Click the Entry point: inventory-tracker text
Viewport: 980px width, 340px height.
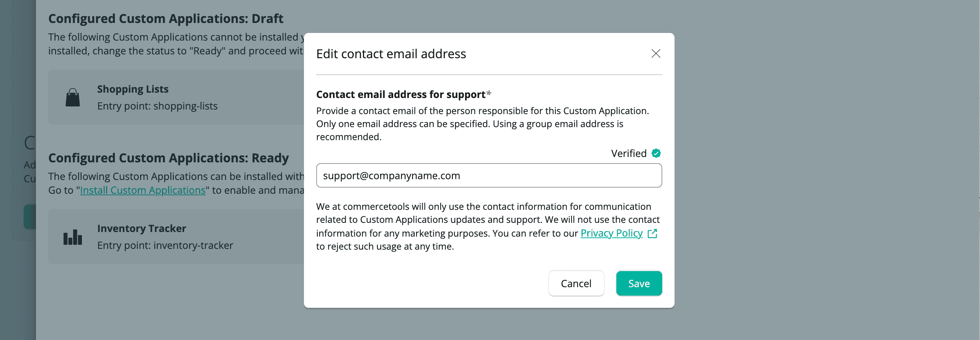[165, 245]
